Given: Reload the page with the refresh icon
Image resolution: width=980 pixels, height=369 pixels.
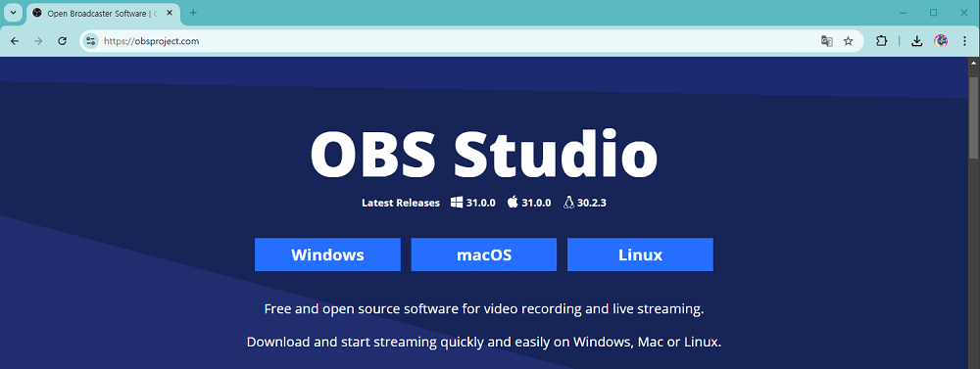Looking at the screenshot, I should tap(63, 41).
